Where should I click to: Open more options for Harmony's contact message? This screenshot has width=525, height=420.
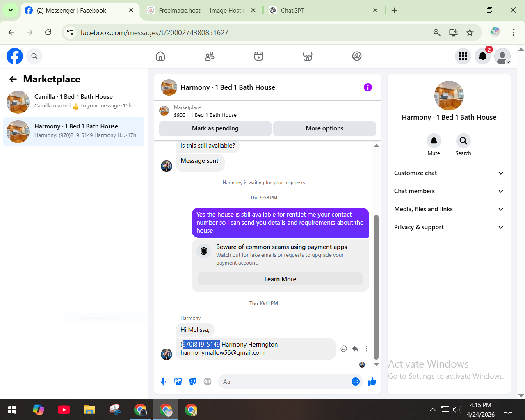[367, 349]
